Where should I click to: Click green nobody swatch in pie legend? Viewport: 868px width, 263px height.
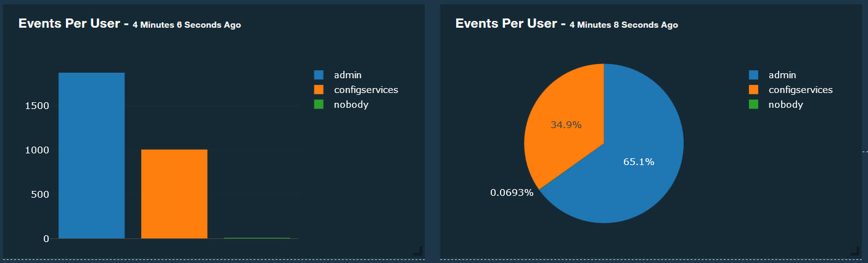tap(753, 104)
